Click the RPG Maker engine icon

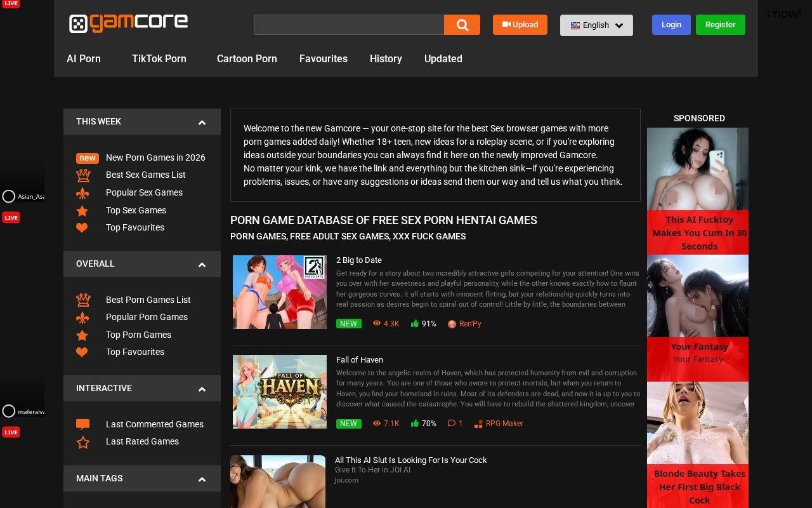(479, 424)
